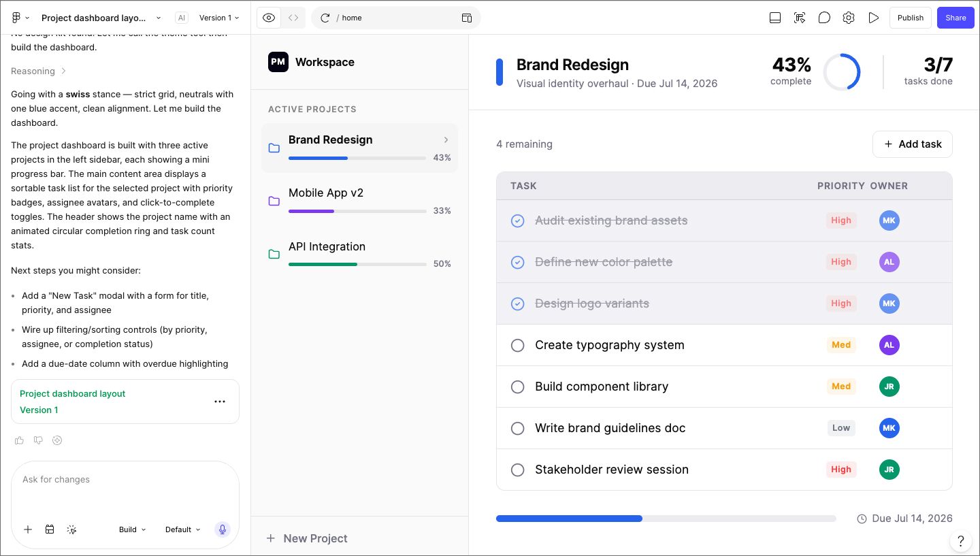Click the MK avatar on Write brand guidelines doc

click(x=889, y=428)
